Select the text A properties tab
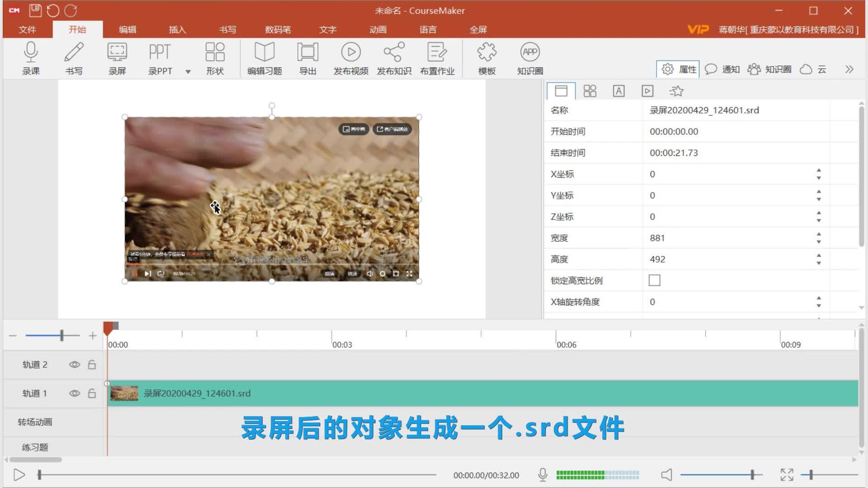This screenshot has height=488, width=868. (x=618, y=91)
